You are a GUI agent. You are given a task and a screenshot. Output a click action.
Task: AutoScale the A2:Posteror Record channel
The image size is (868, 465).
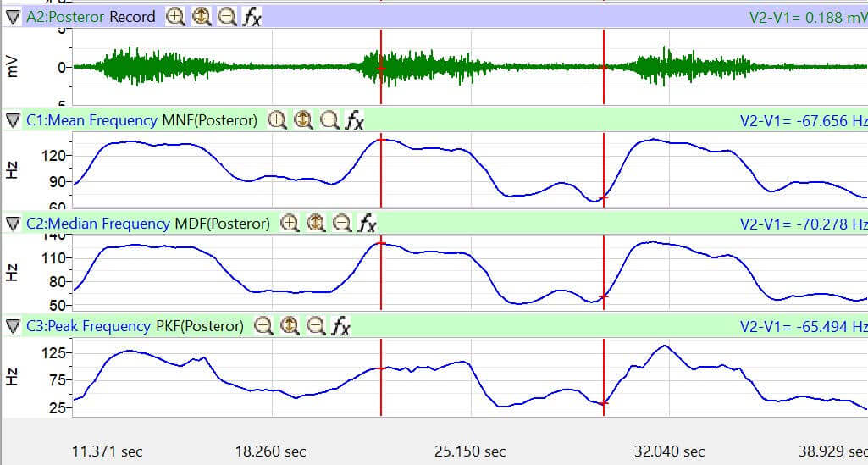coord(202,17)
